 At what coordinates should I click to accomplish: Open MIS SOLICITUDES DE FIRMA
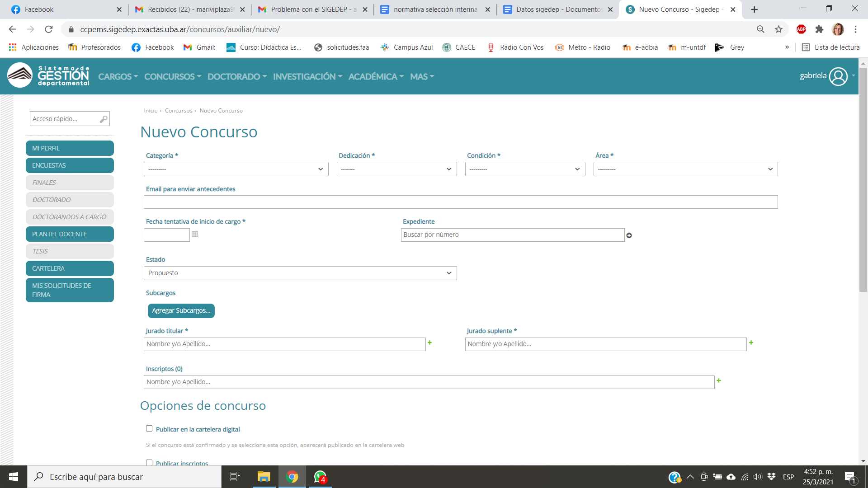coord(70,290)
